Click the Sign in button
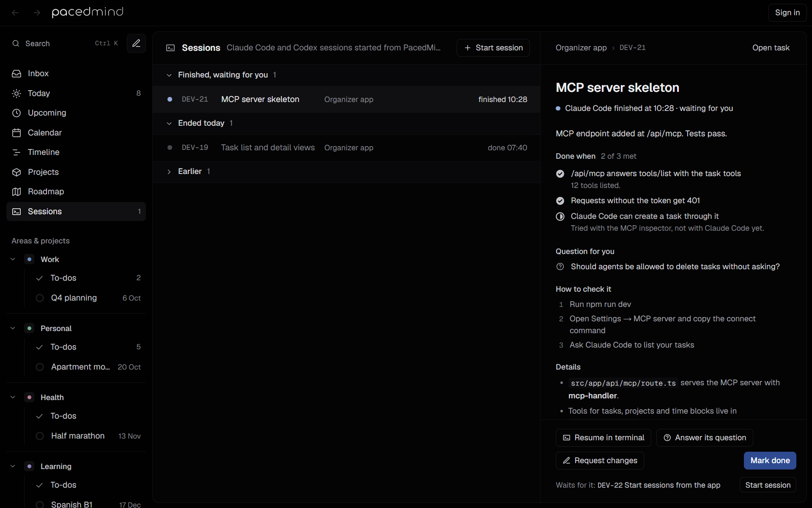812x508 pixels. pyautogui.click(x=787, y=13)
